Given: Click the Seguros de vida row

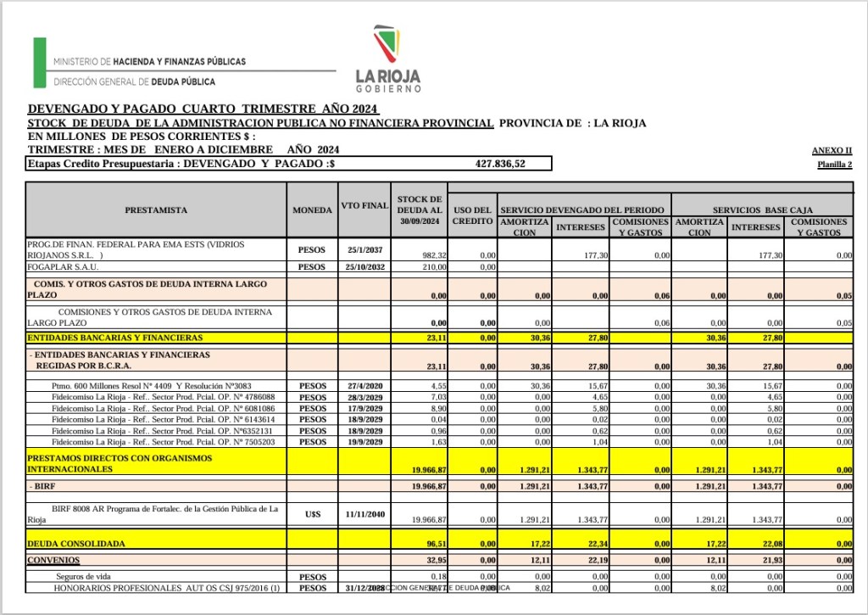Looking at the screenshot, I should tap(439, 576).
